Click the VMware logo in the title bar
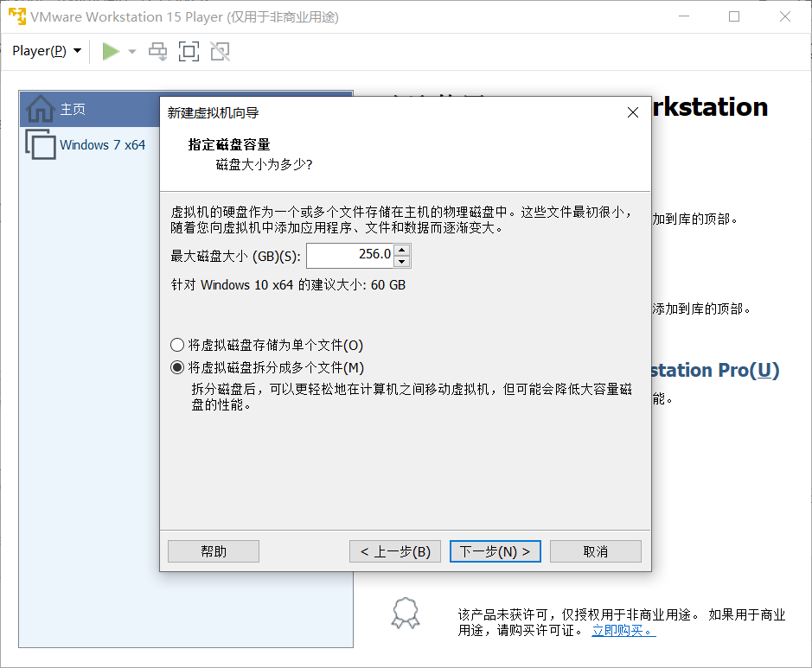The width and height of the screenshot is (812, 668). [17, 16]
